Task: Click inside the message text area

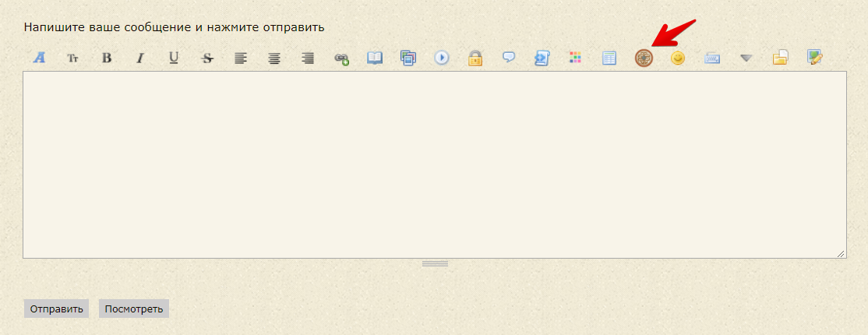Action: point(435,164)
